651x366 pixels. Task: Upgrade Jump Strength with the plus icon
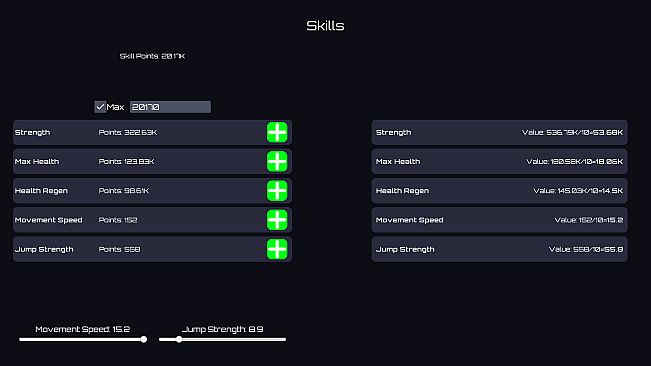point(277,249)
